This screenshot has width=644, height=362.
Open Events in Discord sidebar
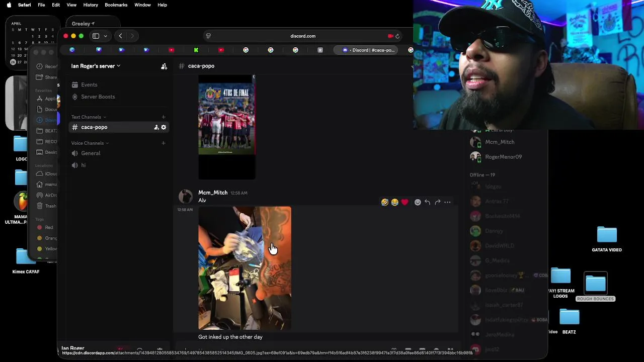(x=89, y=84)
